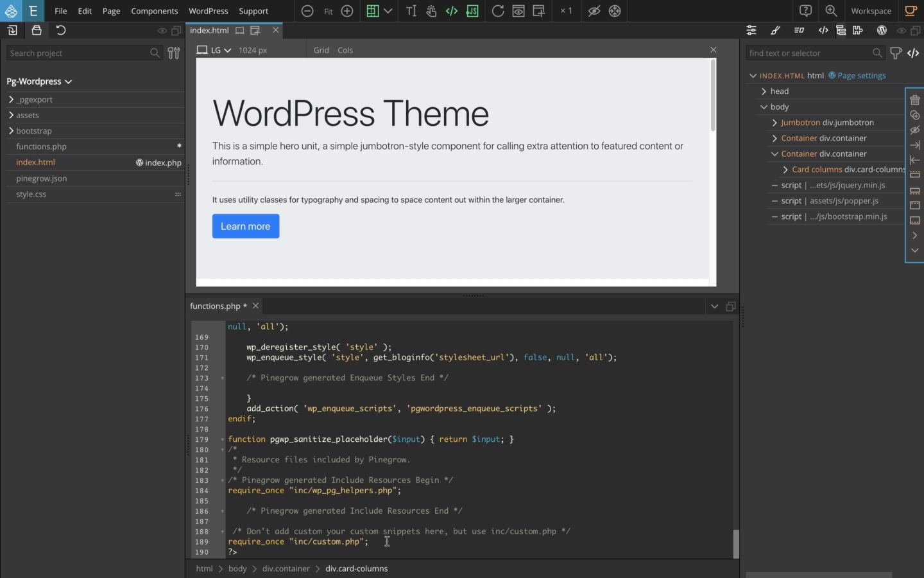Activate the text editing tool in the top toolbar
Screen dimensions: 924x578
coord(411,11)
